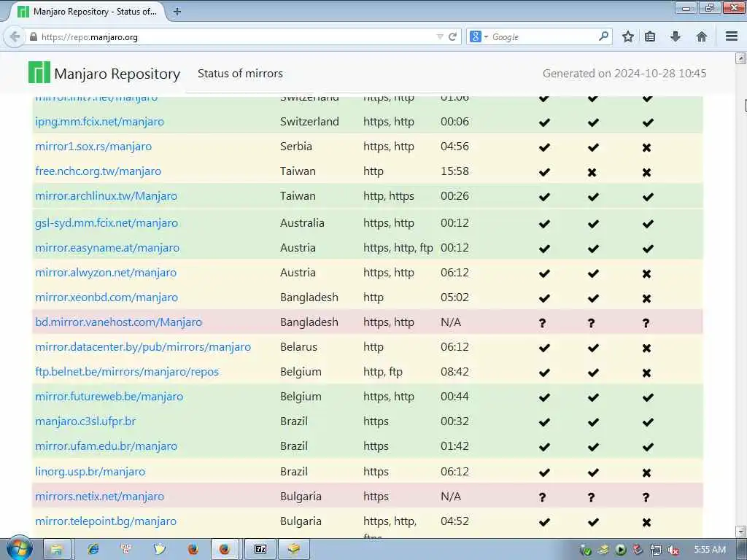Open gsl-syd.mm.fcix.net/manjaro link
The height and width of the screenshot is (560, 747).
click(107, 223)
